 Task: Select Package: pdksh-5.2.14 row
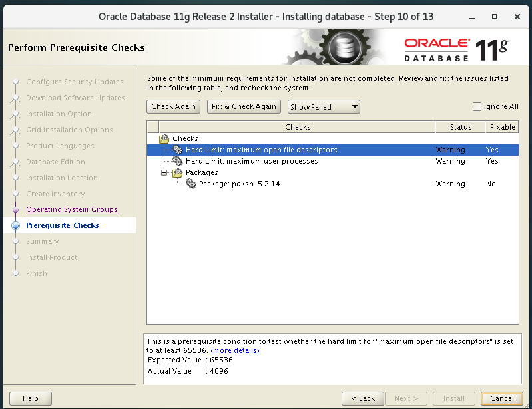tap(333, 184)
